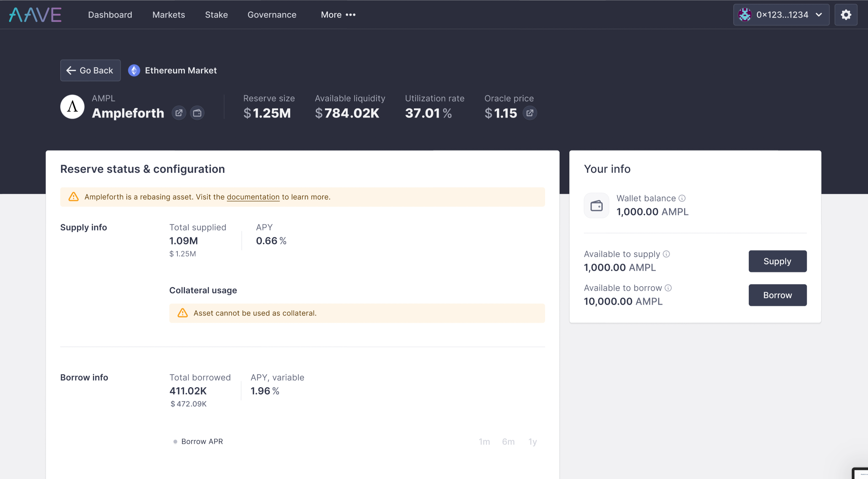Select the 1m chart time range
Viewport: 868px width, 479px height.
pyautogui.click(x=485, y=441)
